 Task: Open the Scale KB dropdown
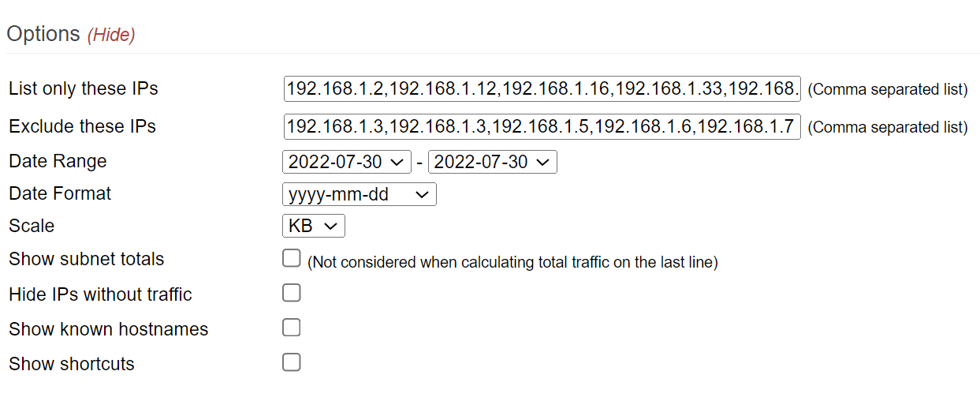314,227
